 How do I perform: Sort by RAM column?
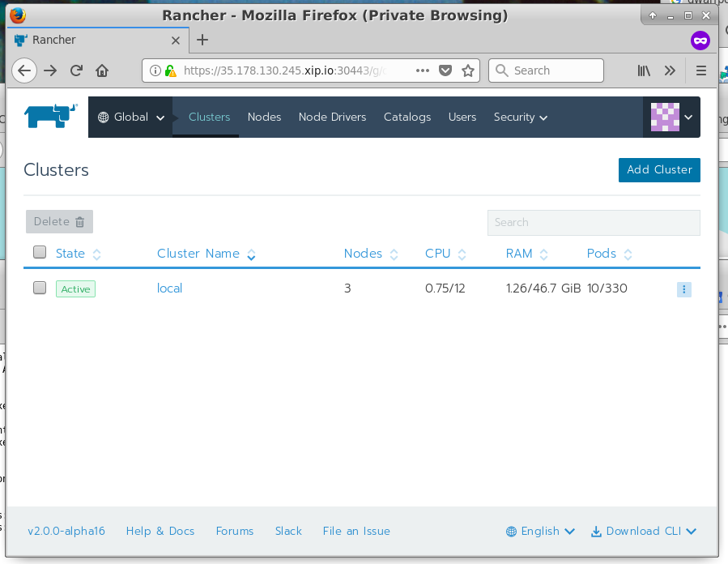[526, 254]
